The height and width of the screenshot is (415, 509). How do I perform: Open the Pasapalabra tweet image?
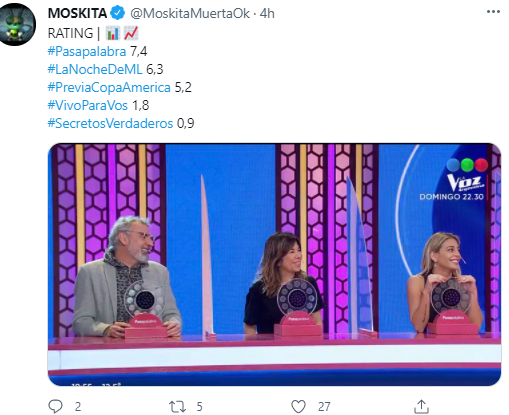coord(274,264)
